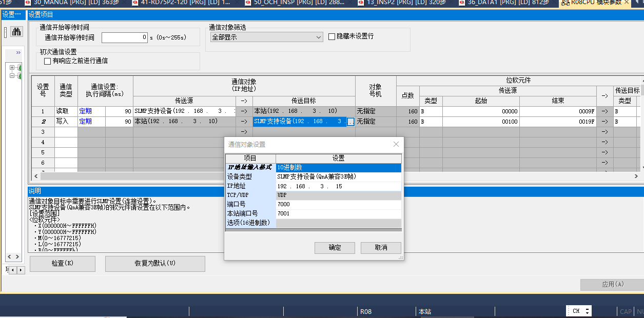
Task: Click the 通信开始等待时间 input field
Action: point(125,37)
